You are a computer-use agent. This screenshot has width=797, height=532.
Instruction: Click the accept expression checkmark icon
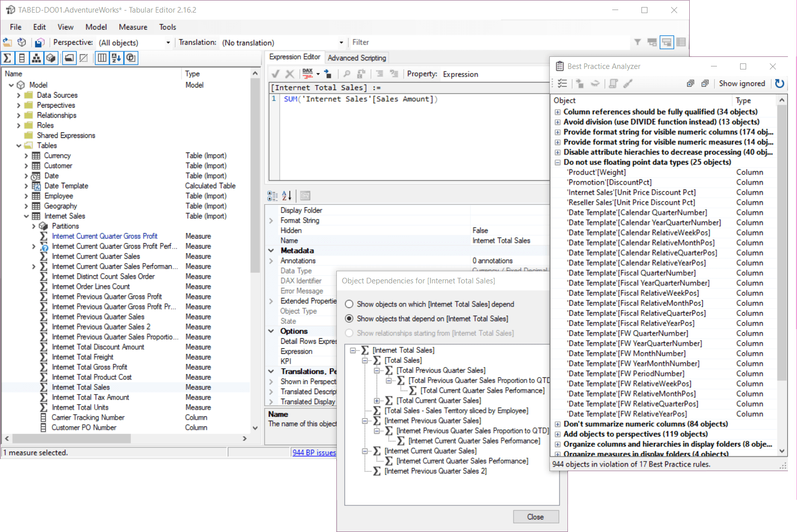(x=275, y=74)
